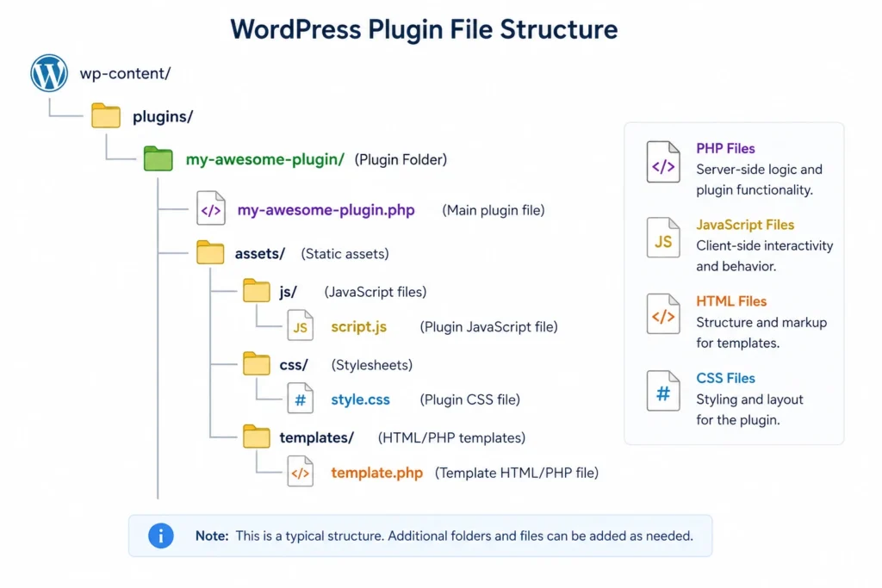Click the (Static assets) annotation

(345, 253)
